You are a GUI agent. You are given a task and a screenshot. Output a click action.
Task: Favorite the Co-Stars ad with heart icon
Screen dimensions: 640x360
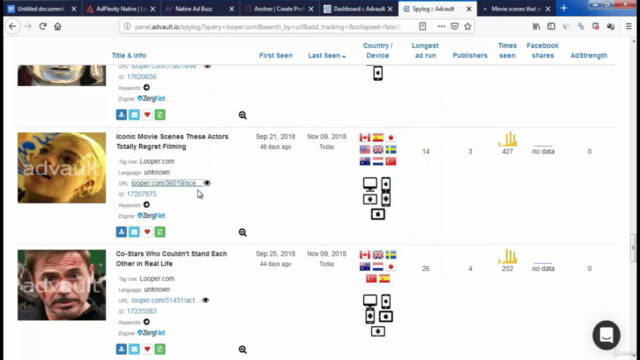(x=147, y=349)
